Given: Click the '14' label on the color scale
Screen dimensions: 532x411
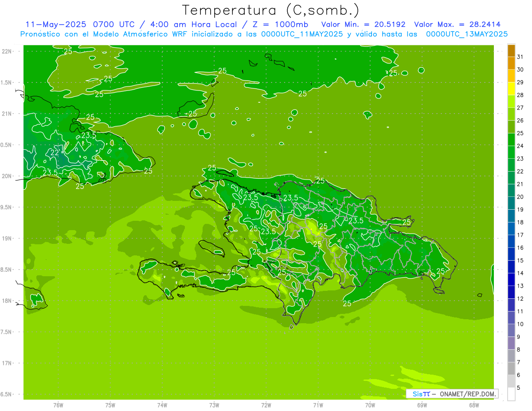Looking at the screenshot, I should coord(520,273).
